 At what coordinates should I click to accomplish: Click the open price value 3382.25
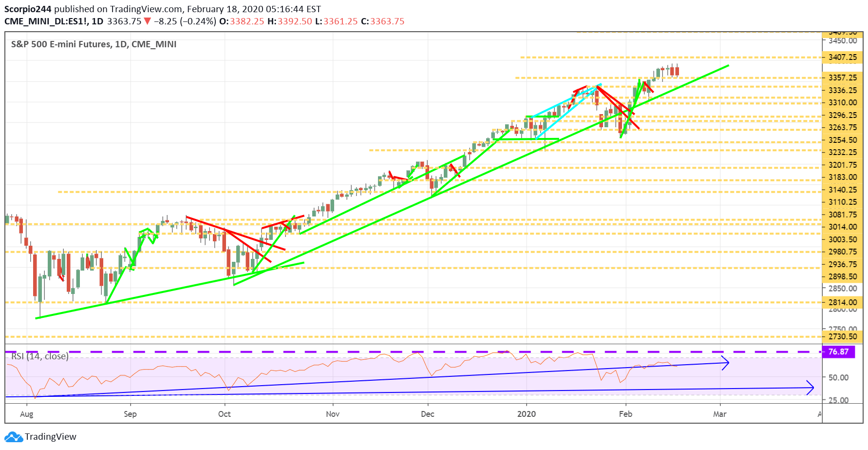247,21
